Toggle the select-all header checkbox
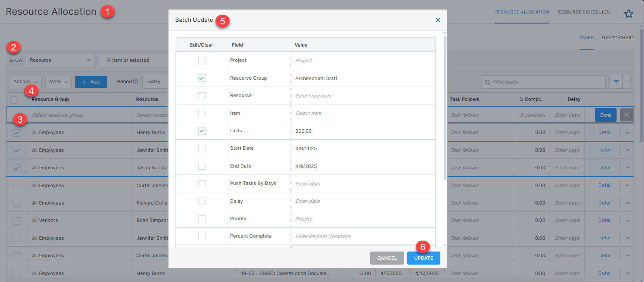This screenshot has height=282, width=644. pyautogui.click(x=13, y=99)
